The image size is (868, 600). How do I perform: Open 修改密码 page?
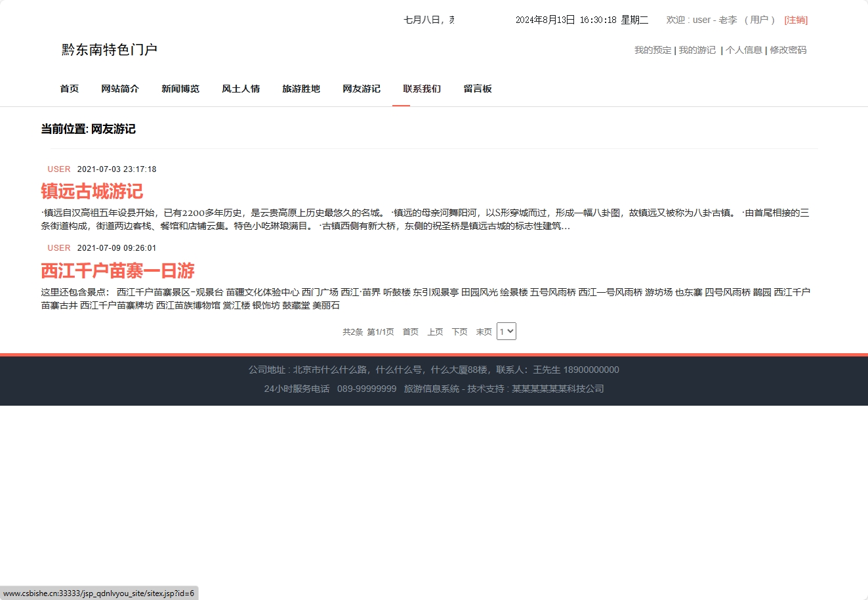pyautogui.click(x=788, y=50)
